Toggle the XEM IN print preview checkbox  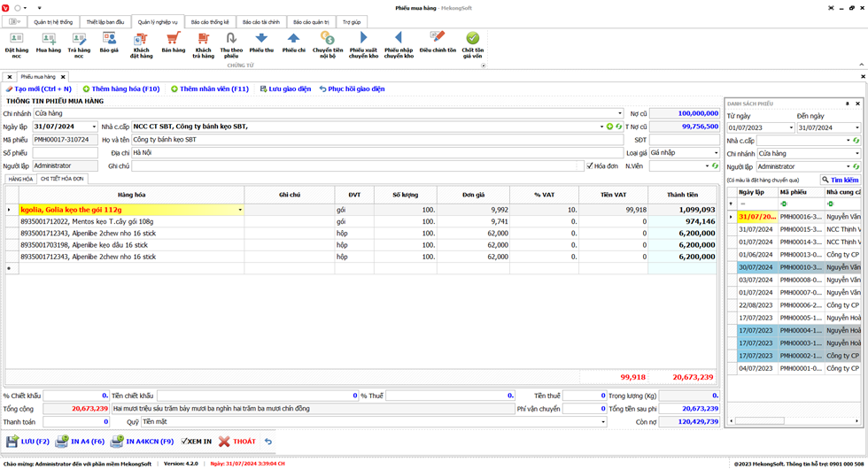point(185,441)
